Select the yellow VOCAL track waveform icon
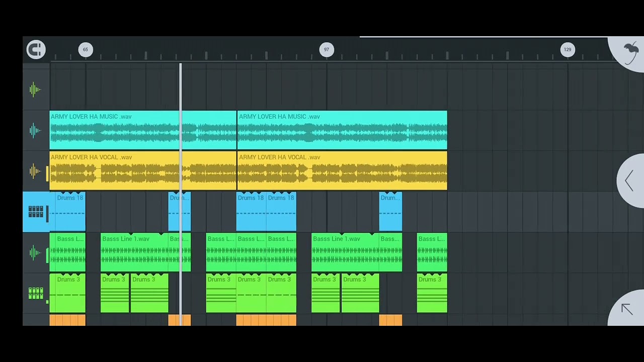 pyautogui.click(x=35, y=171)
